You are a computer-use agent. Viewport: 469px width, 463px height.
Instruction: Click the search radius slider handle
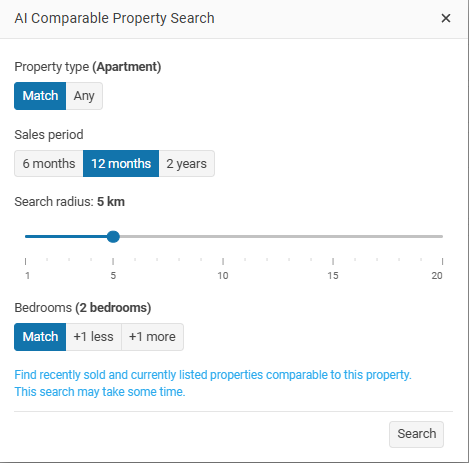pos(113,237)
